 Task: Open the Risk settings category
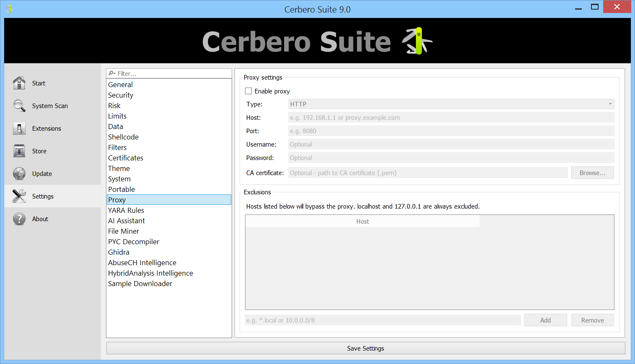(x=169, y=106)
